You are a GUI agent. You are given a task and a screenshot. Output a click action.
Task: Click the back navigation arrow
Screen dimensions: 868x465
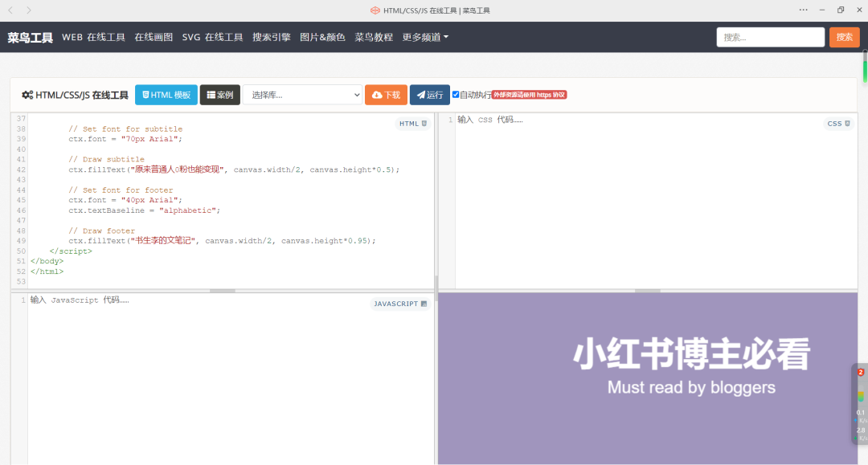coord(10,10)
